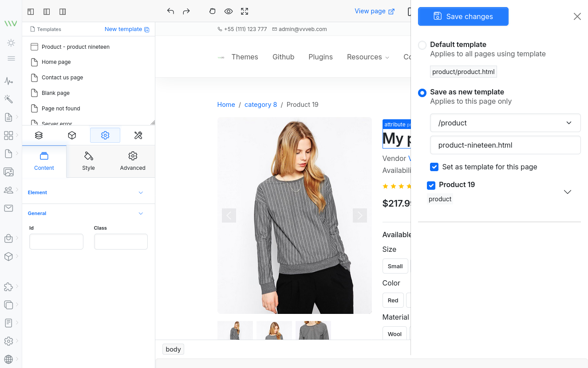The height and width of the screenshot is (368, 588).
Task: Click the Save changes button
Action: coord(463,16)
